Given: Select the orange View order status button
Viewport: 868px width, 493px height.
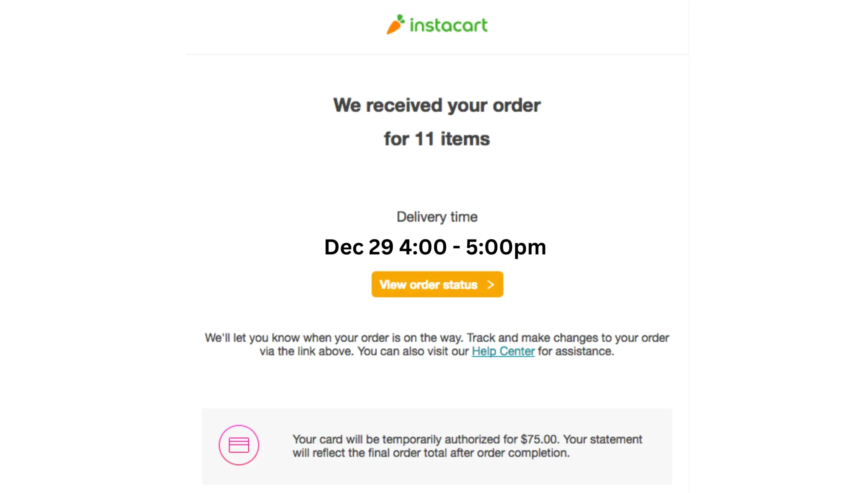Looking at the screenshot, I should click(x=437, y=284).
